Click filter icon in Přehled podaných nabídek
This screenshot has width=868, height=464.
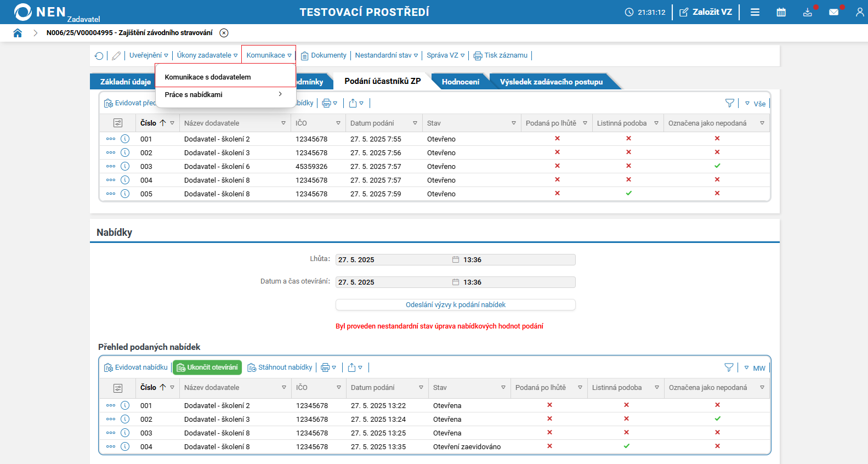pyautogui.click(x=729, y=367)
